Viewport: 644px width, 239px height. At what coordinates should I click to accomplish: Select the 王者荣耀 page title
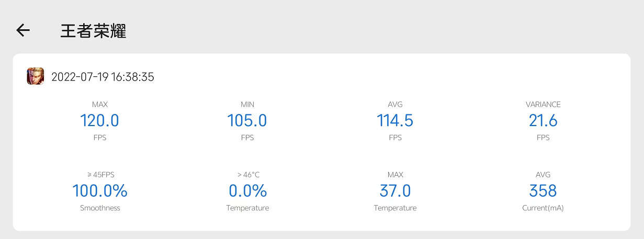pyautogui.click(x=93, y=31)
